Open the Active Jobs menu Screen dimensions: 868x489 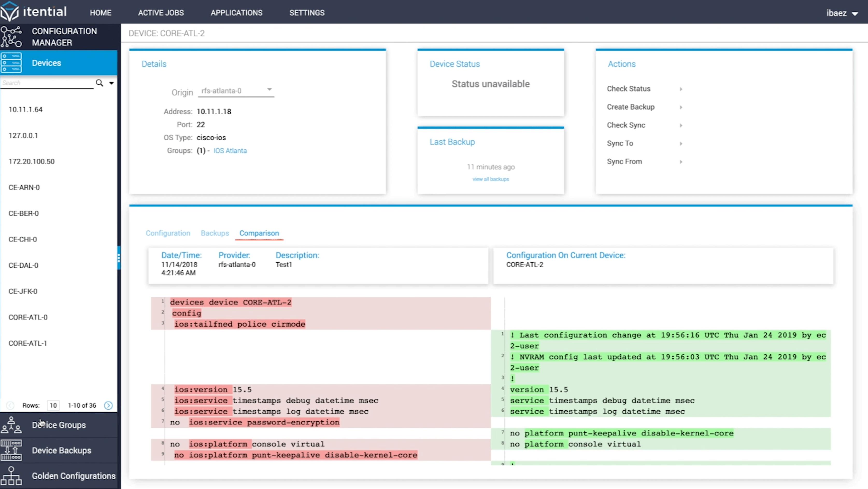[x=161, y=12]
